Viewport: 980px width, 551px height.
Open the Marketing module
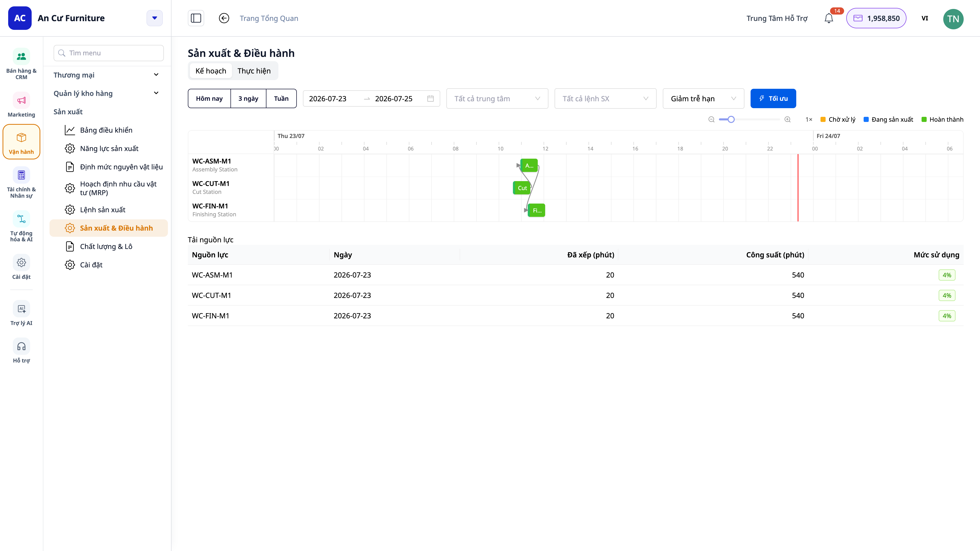pyautogui.click(x=21, y=105)
